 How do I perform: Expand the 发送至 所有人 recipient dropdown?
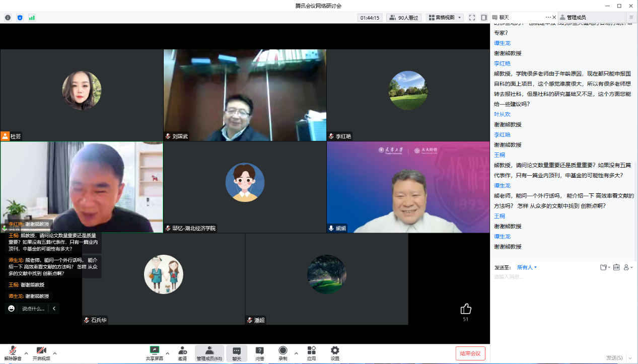tap(527, 267)
